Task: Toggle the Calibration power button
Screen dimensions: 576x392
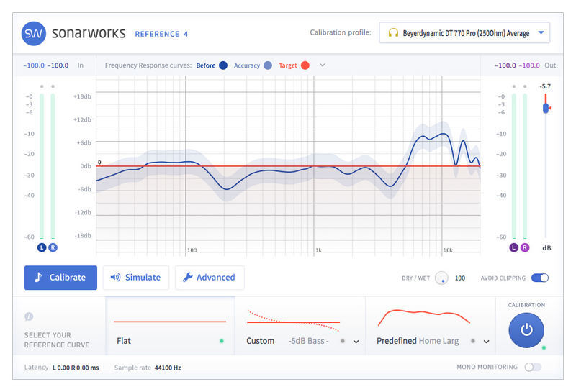Action: (x=526, y=330)
